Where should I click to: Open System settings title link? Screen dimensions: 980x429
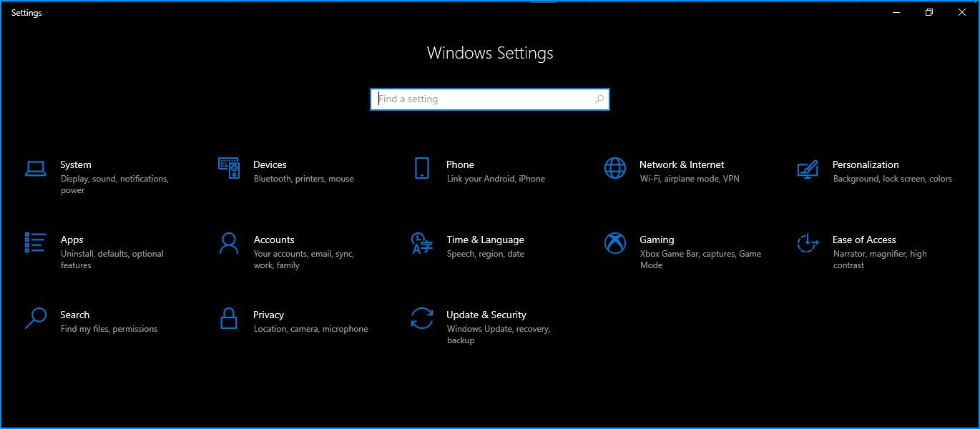76,164
